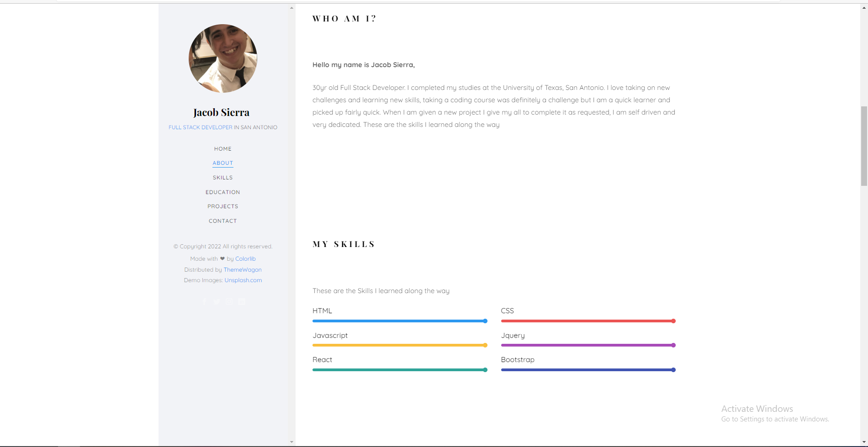
Task: Adjust the HTML skill progress bar
Action: coord(400,321)
